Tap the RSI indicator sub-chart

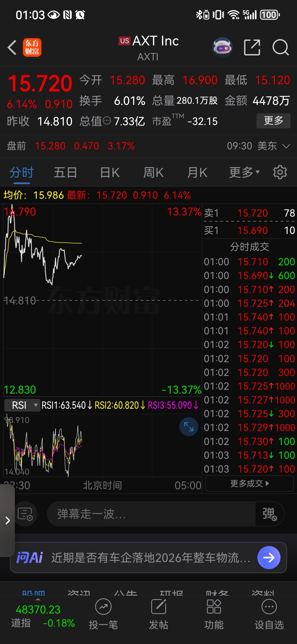click(103, 445)
